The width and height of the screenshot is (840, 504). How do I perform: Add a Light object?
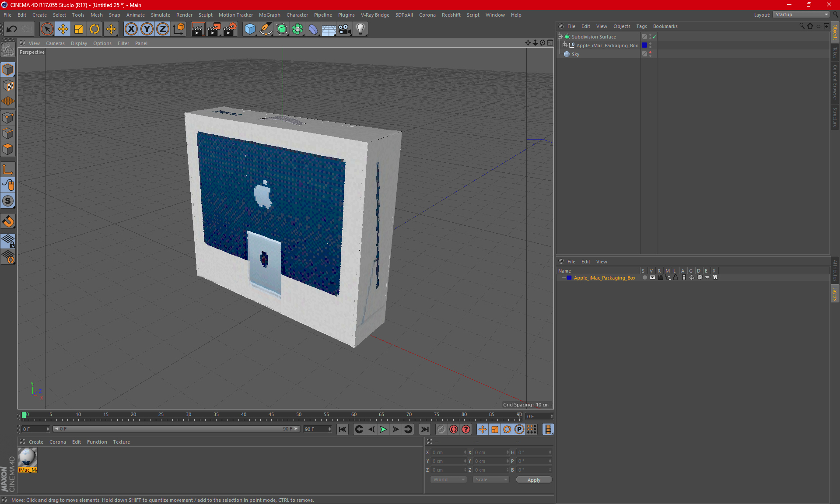360,29
